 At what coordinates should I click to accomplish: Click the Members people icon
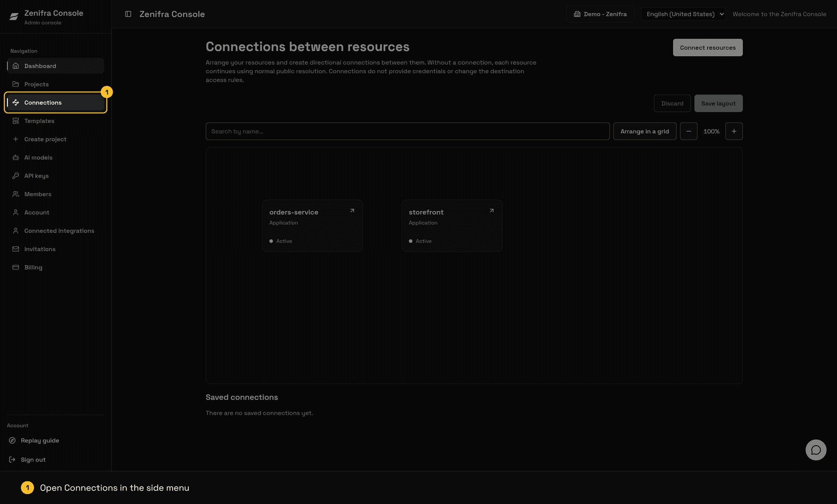coord(16,194)
